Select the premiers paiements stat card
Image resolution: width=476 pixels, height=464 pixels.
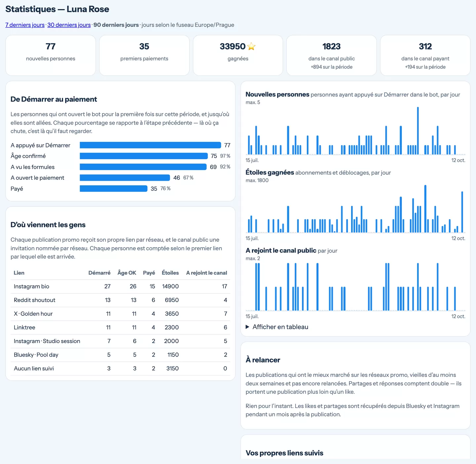144,56
